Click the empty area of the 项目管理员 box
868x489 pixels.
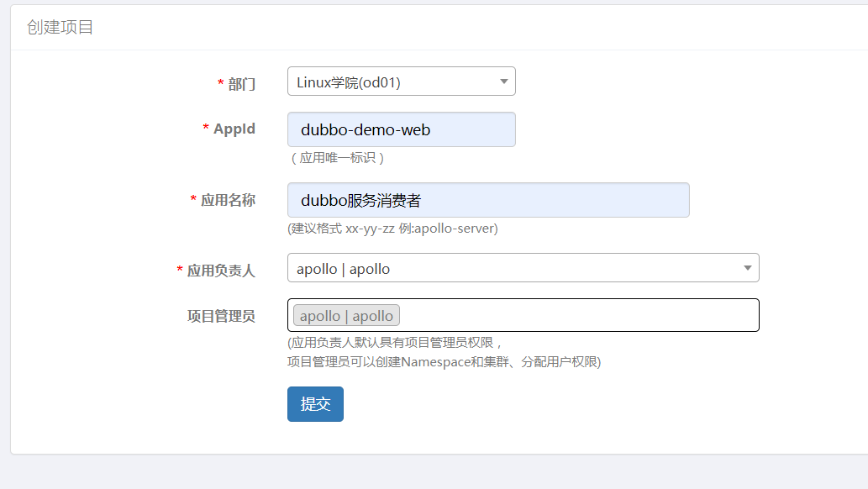point(578,315)
